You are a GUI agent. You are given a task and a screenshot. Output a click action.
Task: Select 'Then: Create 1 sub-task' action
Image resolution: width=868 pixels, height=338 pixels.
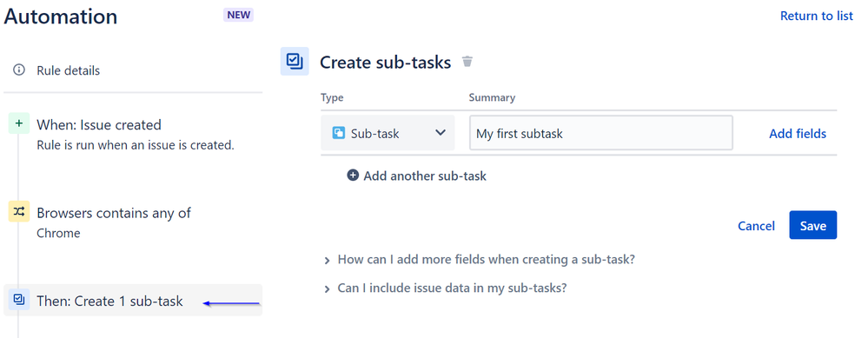(x=133, y=300)
